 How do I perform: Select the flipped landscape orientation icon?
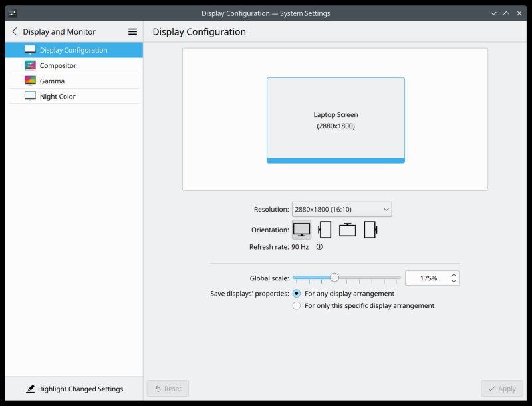coord(348,229)
